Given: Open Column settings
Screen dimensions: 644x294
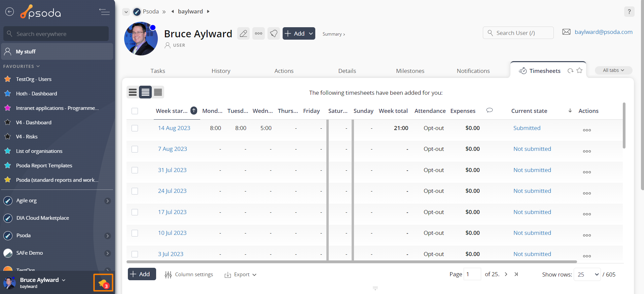Looking at the screenshot, I should coord(189,275).
